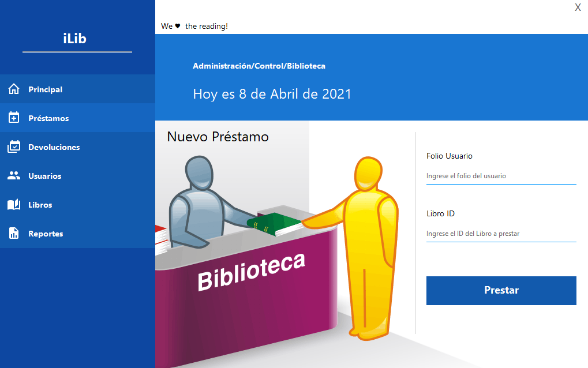Viewport: 588px width, 368px height.
Task: Click the people icon beside Usuarios
Action: [x=14, y=175]
